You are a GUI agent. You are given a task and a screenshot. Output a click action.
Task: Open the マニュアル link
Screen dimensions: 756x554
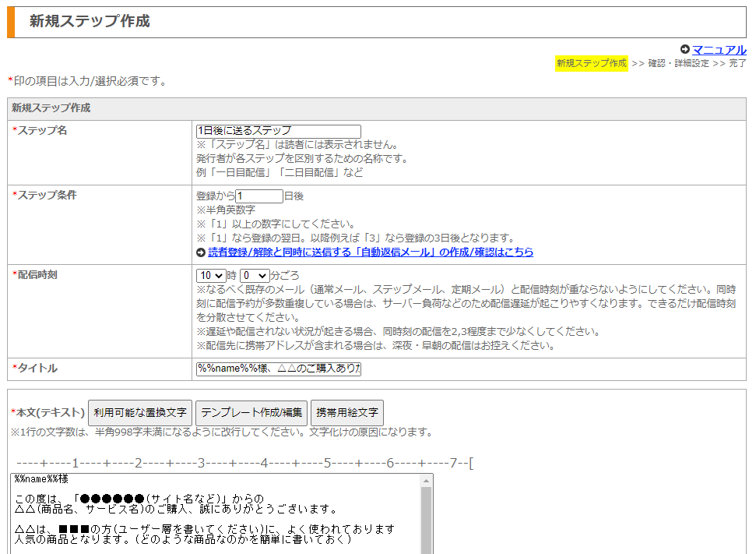point(719,50)
